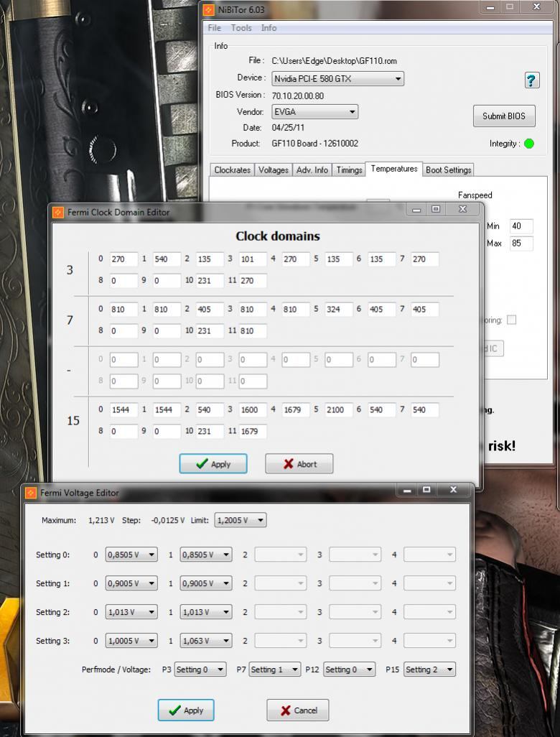Click the Product text GF110 Board - 12610002

[x=314, y=144]
